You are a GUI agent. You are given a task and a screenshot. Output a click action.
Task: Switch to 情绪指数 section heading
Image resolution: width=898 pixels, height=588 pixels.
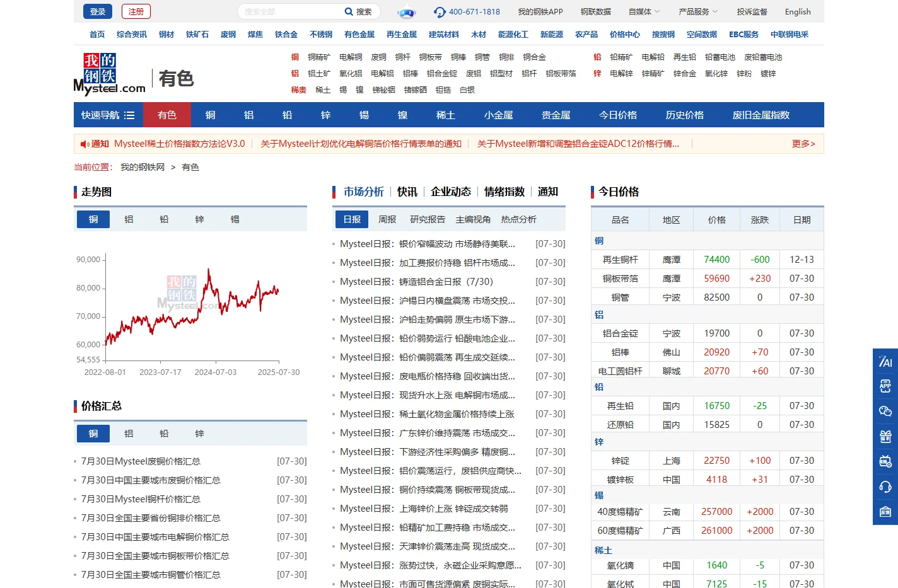504,192
